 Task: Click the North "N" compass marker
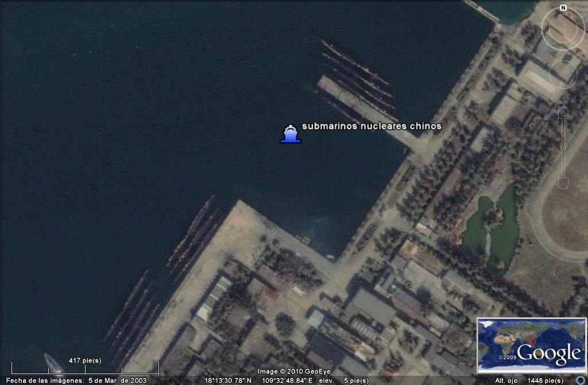point(563,8)
